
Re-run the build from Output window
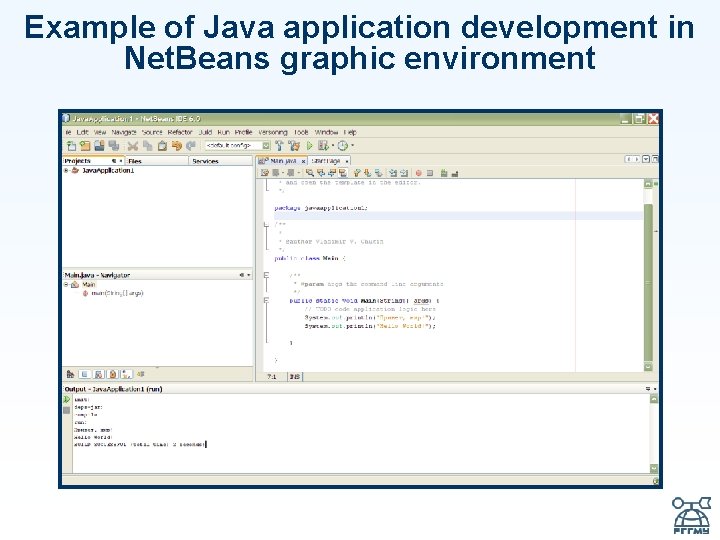point(67,399)
